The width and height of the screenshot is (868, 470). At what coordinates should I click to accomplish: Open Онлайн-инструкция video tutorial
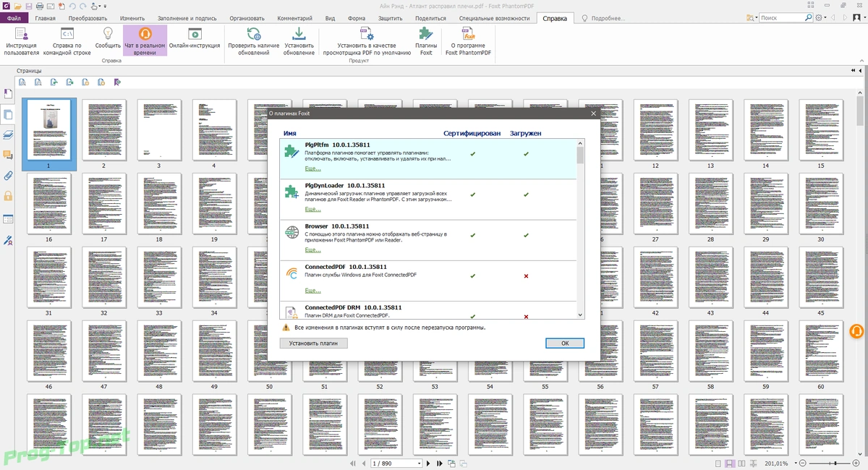pos(194,38)
